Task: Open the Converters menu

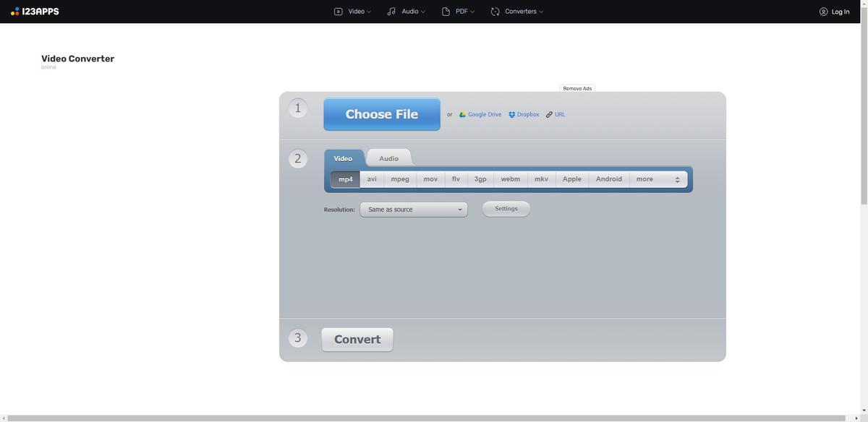Action: point(516,12)
